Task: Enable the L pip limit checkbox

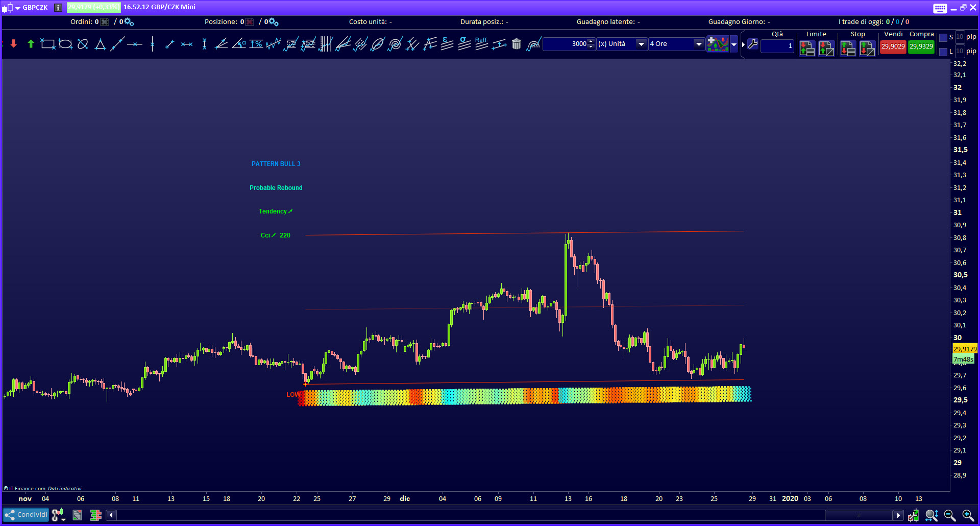Action: pyautogui.click(x=943, y=52)
